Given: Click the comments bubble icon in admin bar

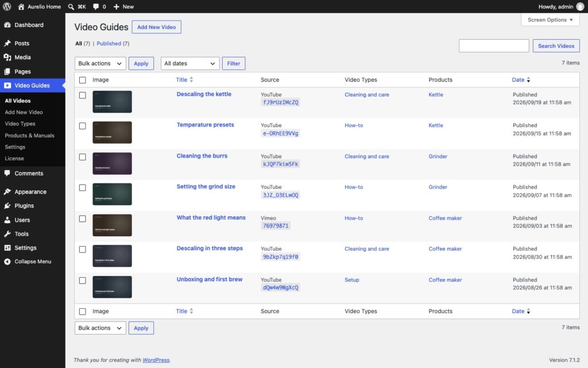Looking at the screenshot, I should click(96, 6).
